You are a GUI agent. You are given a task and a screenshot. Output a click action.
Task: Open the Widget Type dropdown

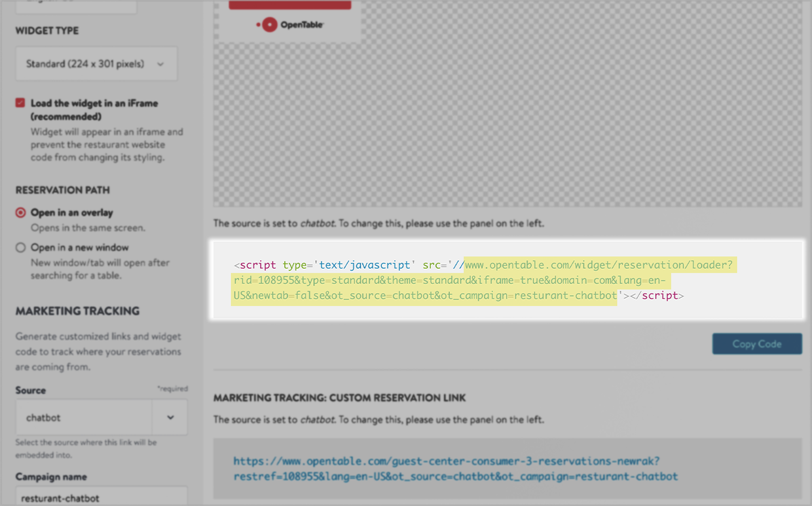click(96, 64)
